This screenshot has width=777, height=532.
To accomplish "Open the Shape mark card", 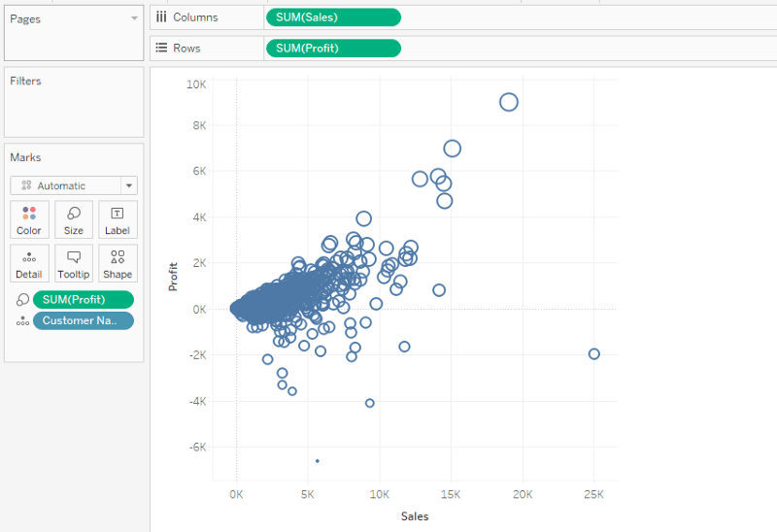I will 118,263.
